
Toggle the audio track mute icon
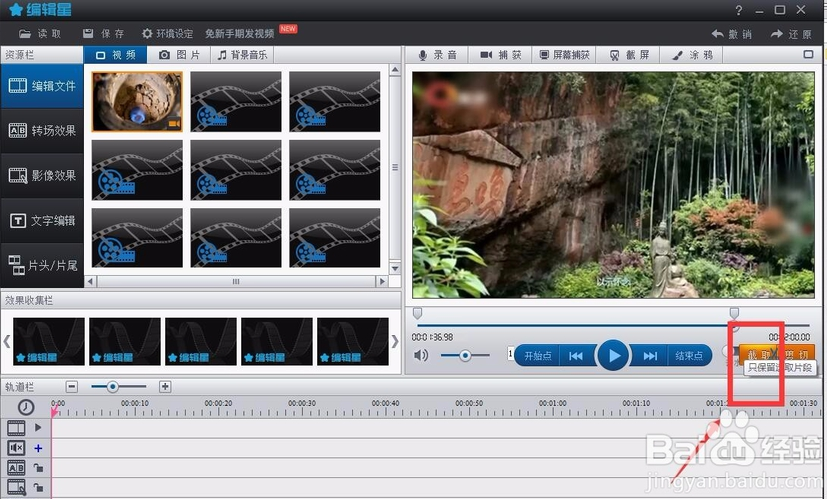point(16,448)
